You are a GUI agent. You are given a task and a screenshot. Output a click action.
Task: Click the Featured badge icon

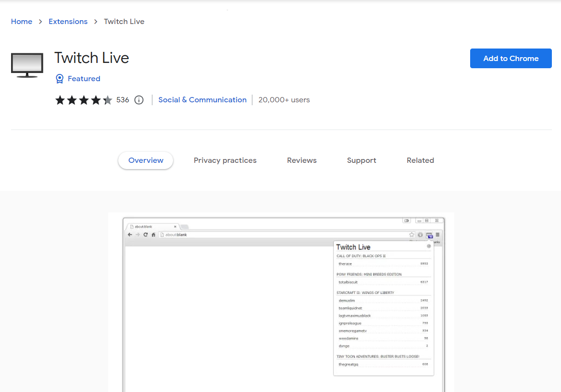click(x=59, y=78)
